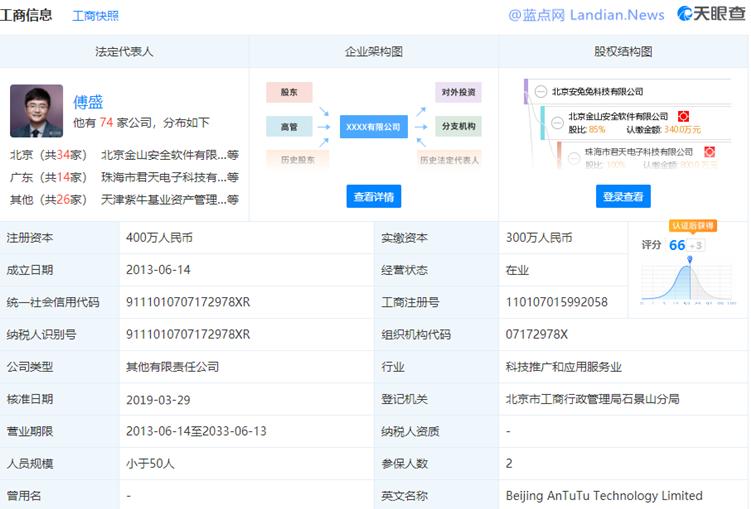Click registration number 110107015992058
751x509 pixels.
557,302
